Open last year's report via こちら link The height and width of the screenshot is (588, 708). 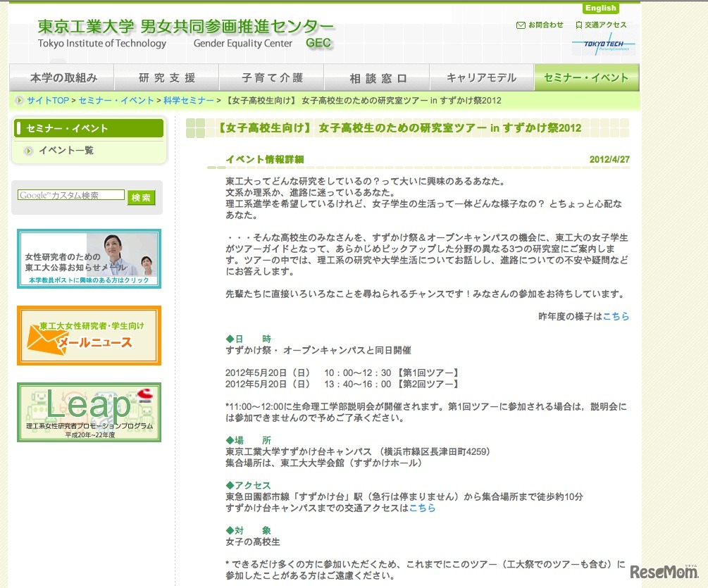(x=616, y=316)
